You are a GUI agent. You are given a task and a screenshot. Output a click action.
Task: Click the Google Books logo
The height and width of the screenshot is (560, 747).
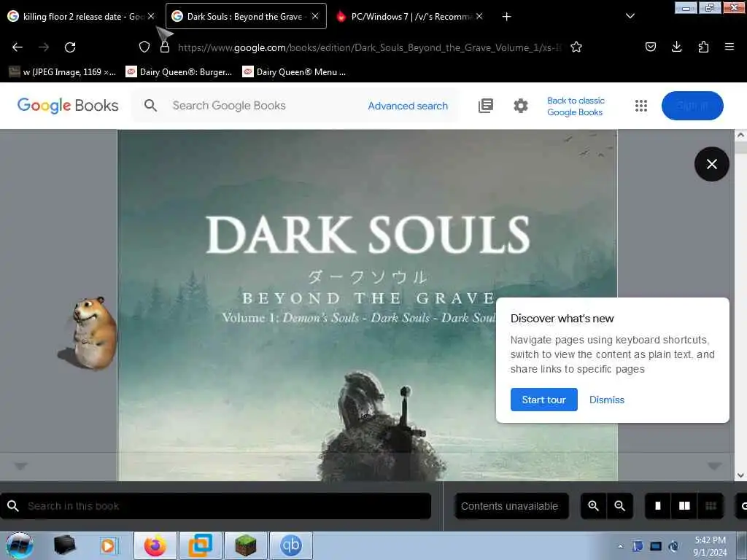click(x=68, y=105)
